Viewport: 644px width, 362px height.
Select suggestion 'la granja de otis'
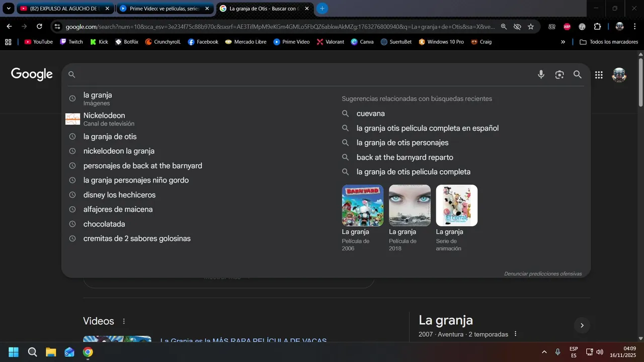(x=199, y=137)
